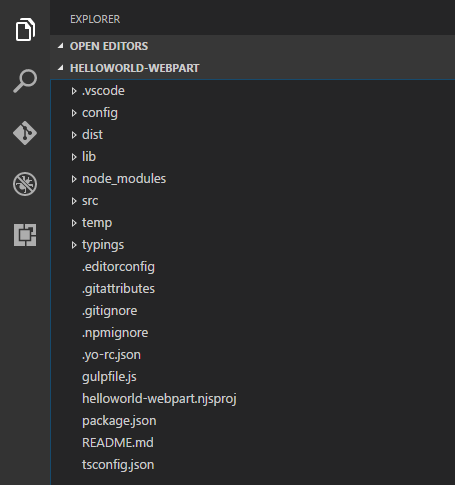455x485 pixels.
Task: Expand the node_modules folder arrow
Action: click(x=74, y=179)
